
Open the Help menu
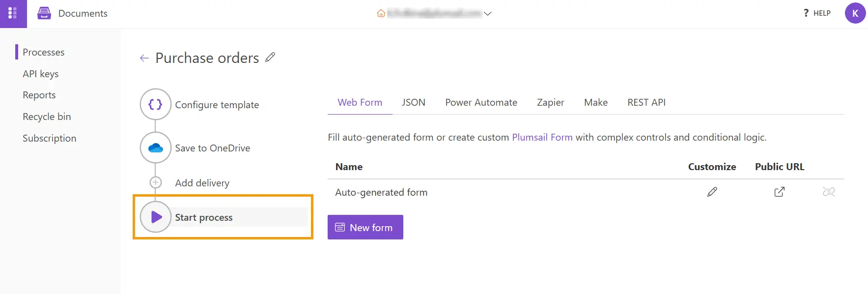817,13
